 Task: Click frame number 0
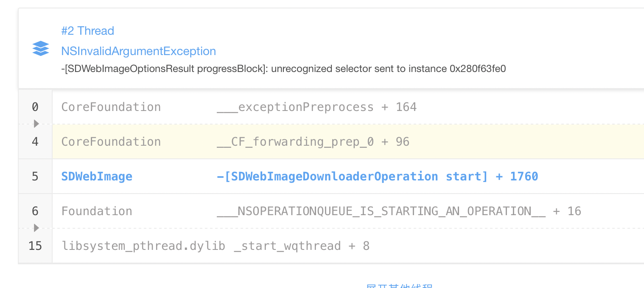35,107
